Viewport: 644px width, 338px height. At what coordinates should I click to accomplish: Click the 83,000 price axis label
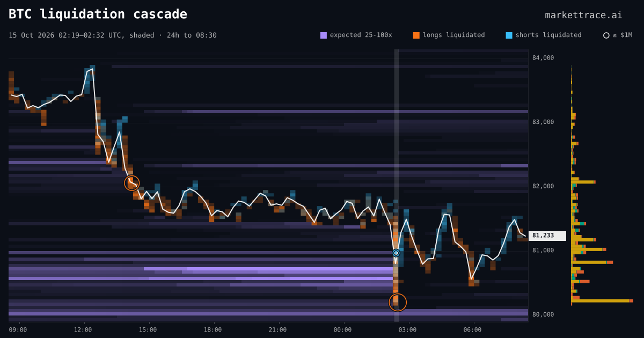(543, 122)
